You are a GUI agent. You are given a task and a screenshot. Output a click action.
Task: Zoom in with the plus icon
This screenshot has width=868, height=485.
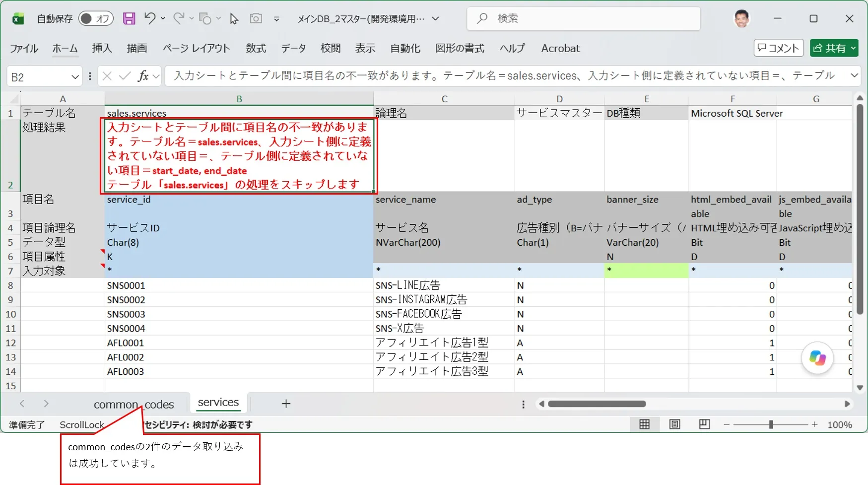point(814,424)
